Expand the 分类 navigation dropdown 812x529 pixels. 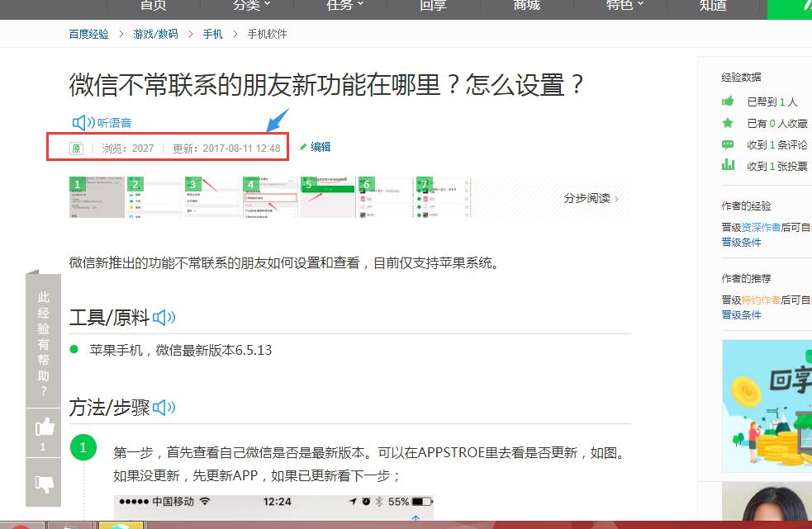click(252, 5)
